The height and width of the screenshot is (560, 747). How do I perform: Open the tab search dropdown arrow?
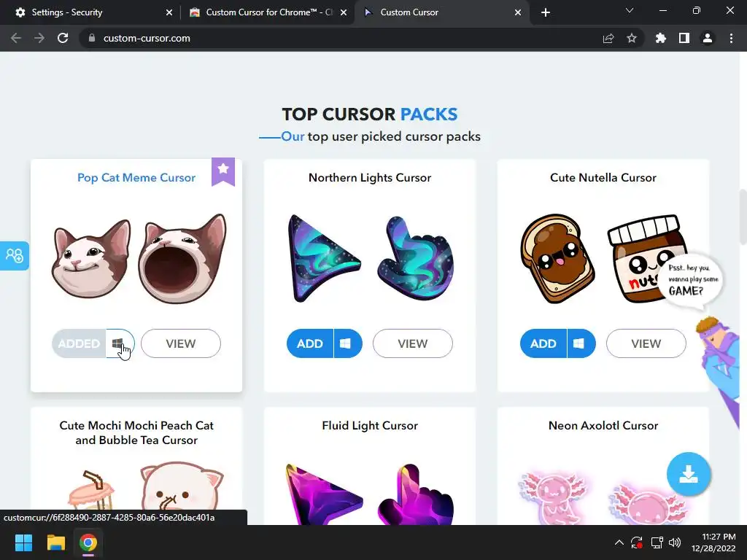tap(630, 10)
